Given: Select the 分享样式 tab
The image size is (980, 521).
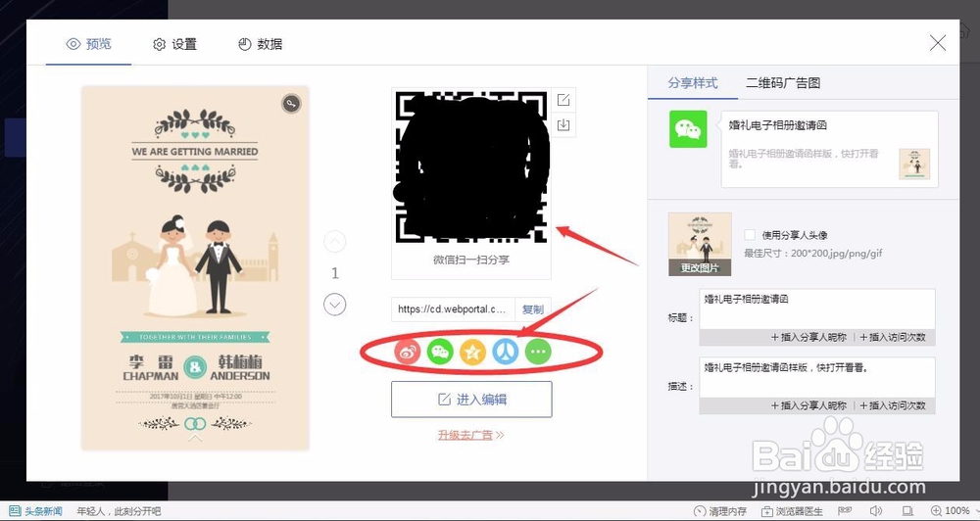Looking at the screenshot, I should click(693, 82).
